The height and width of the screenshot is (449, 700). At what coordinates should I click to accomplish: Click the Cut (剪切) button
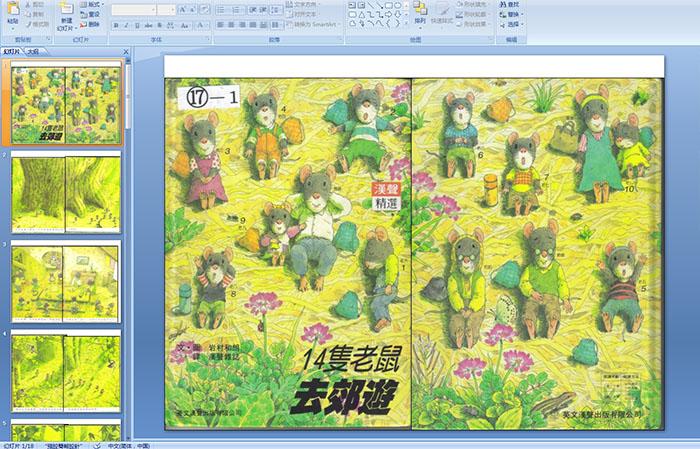pyautogui.click(x=35, y=4)
